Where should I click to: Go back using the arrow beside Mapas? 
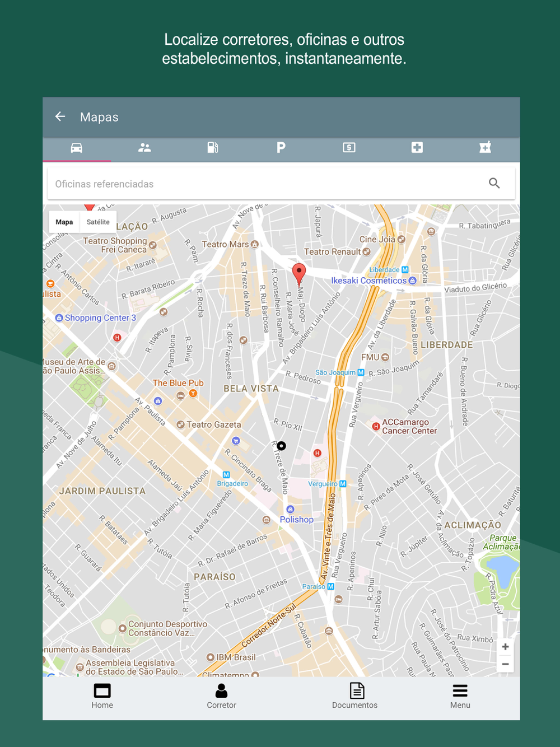tap(60, 116)
